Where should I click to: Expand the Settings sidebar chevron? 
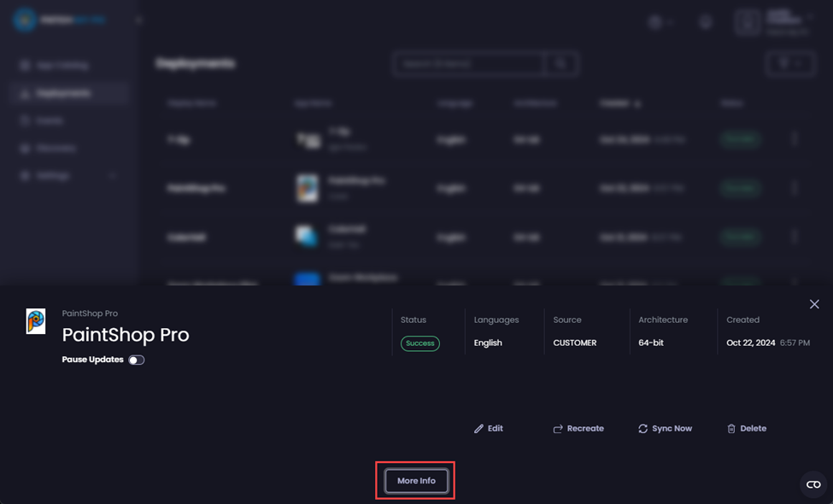[111, 175]
